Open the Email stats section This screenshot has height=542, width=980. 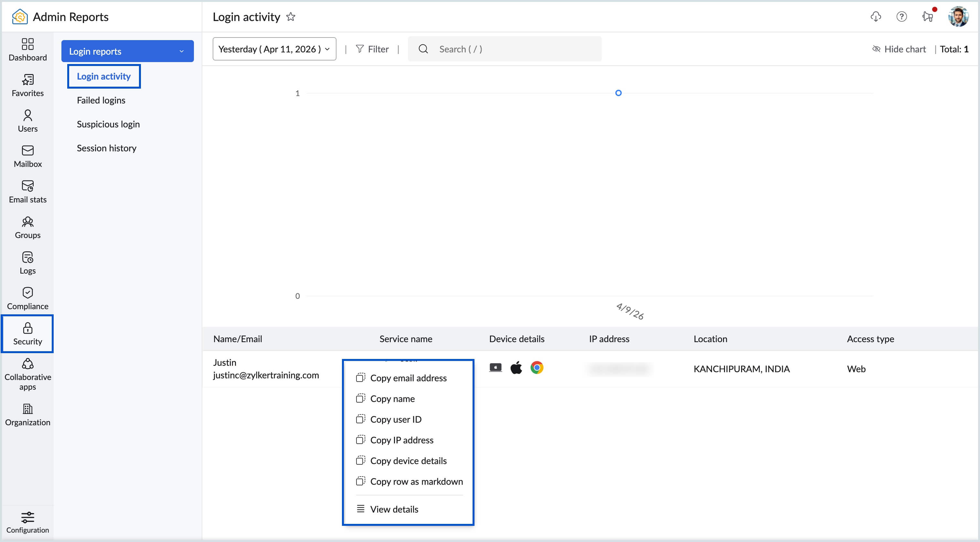(x=27, y=191)
